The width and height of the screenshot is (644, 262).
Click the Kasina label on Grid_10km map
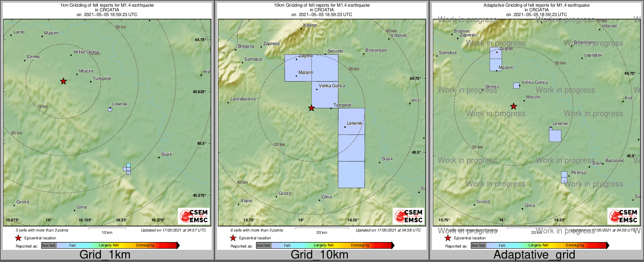(310, 25)
